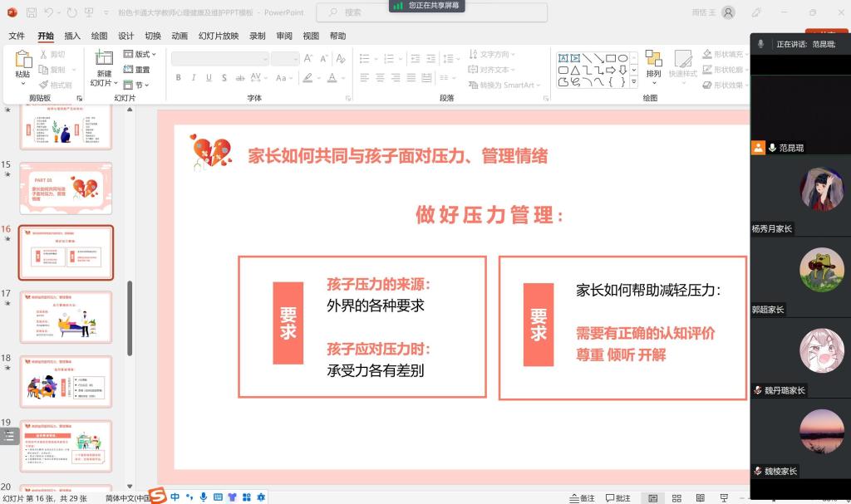Viewport: 851px width, 504px height.
Task: Click the font color A swatch
Action: (x=332, y=77)
